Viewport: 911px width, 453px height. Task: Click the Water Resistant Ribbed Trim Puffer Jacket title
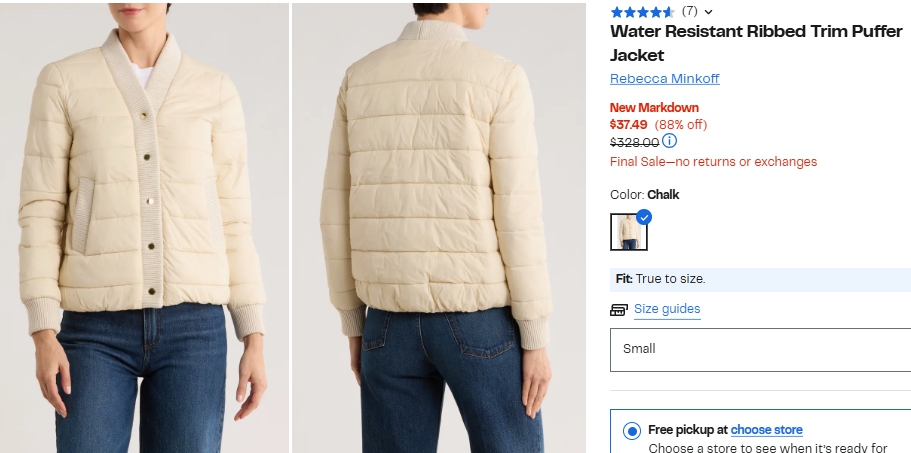tap(756, 44)
